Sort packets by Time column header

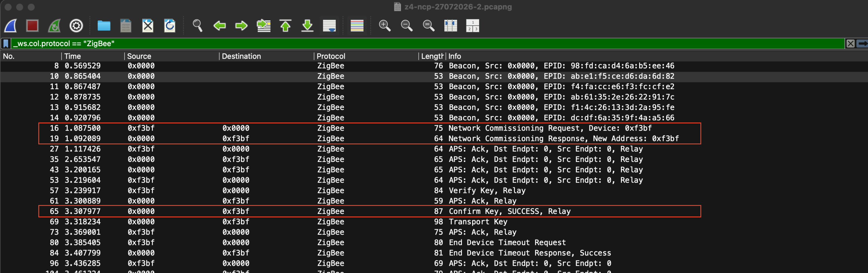(93, 56)
